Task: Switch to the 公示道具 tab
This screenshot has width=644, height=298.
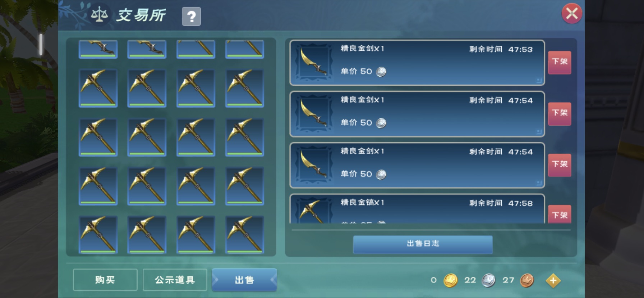Action: (x=175, y=280)
